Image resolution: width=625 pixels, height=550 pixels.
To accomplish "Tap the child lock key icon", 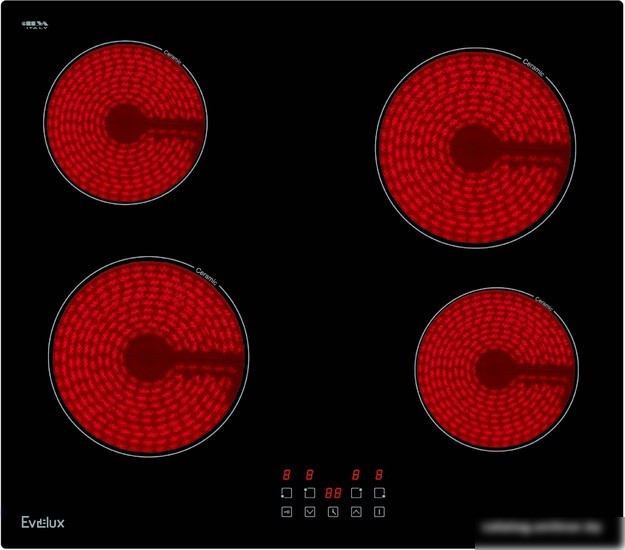I will point(287,512).
